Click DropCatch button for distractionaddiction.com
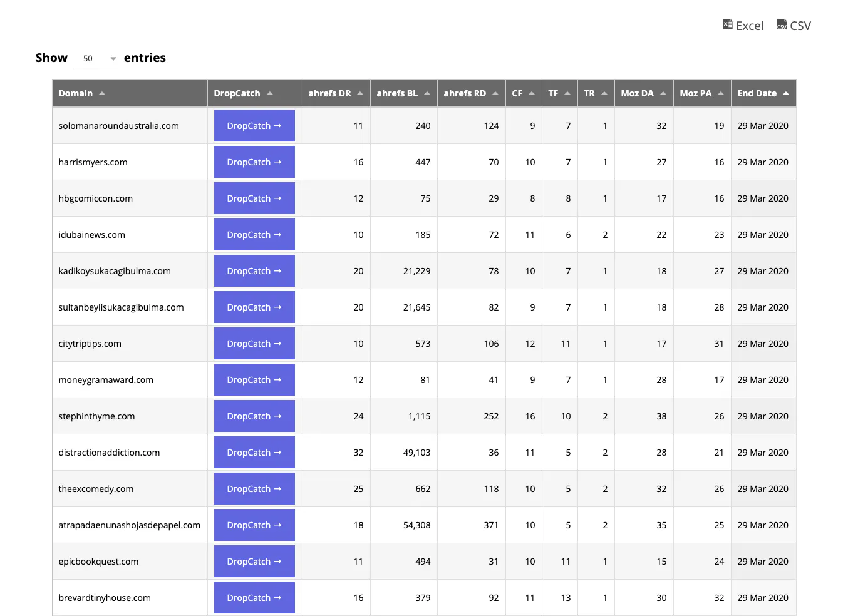 coord(254,453)
